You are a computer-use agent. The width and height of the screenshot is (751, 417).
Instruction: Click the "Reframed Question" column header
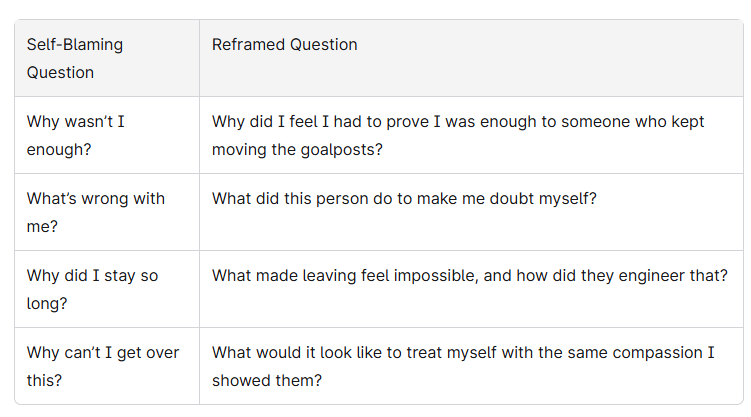coord(285,44)
